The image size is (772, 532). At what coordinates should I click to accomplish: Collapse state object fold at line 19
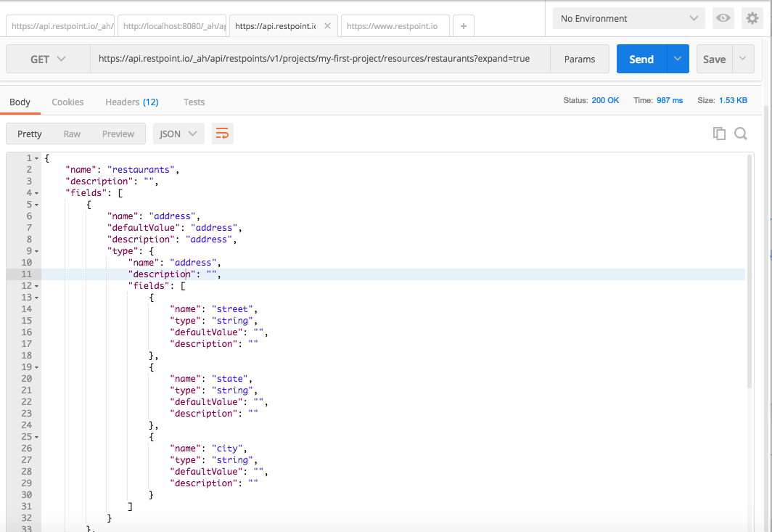(x=36, y=367)
